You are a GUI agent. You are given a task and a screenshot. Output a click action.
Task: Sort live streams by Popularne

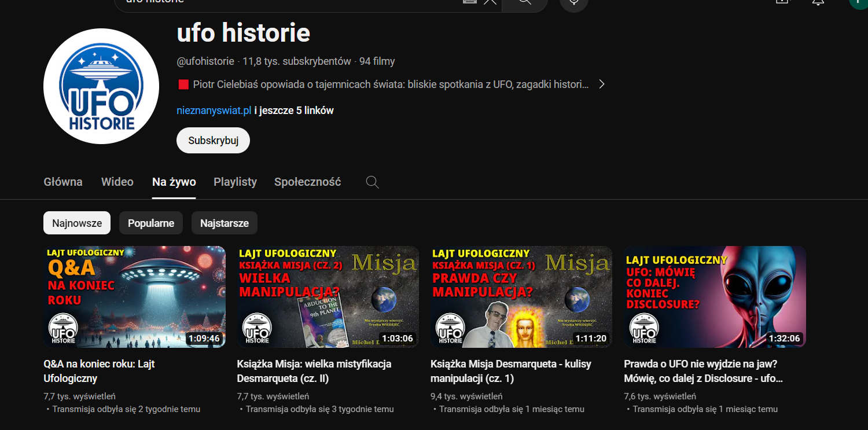pos(151,223)
